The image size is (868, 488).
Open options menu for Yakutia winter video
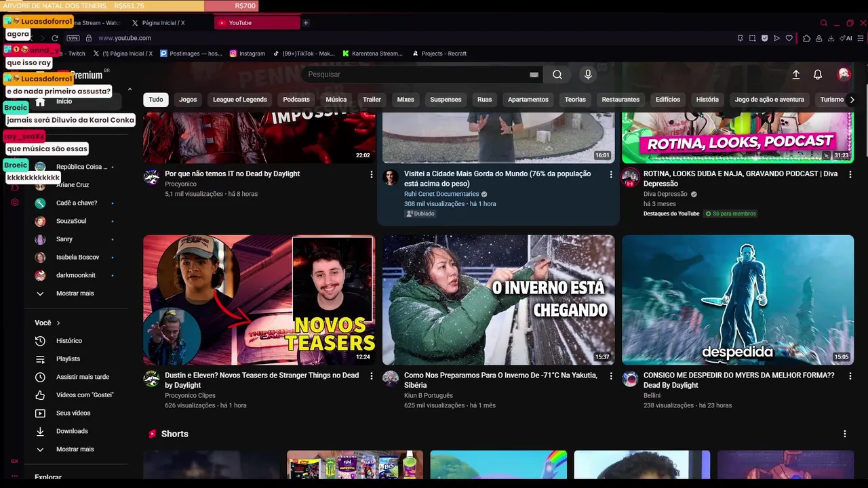(x=610, y=375)
